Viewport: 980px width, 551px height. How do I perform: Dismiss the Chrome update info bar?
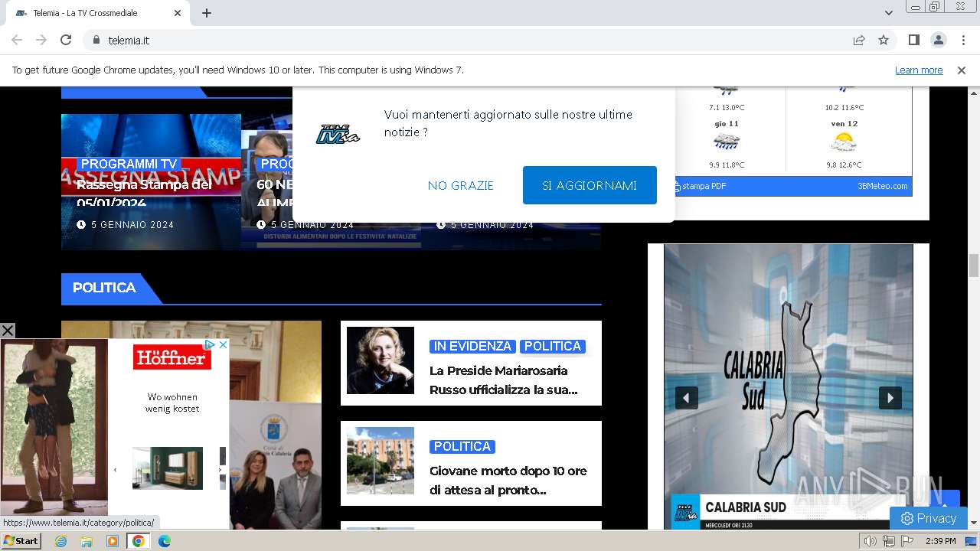tap(962, 70)
